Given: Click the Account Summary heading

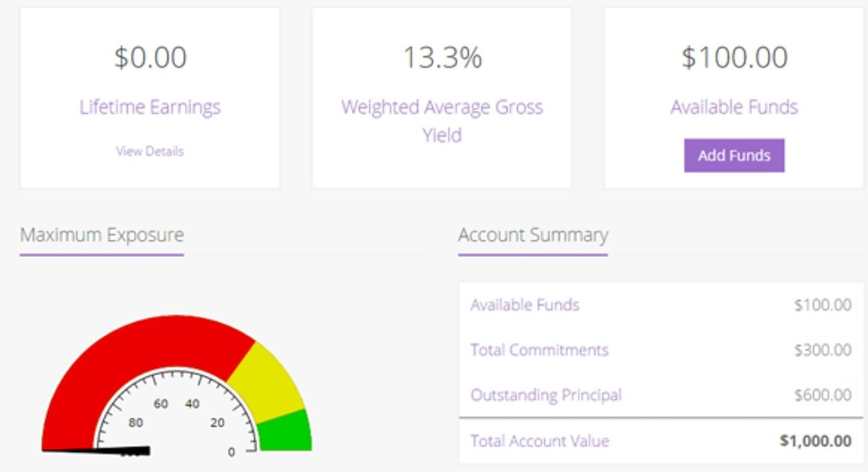Looking at the screenshot, I should (x=533, y=235).
